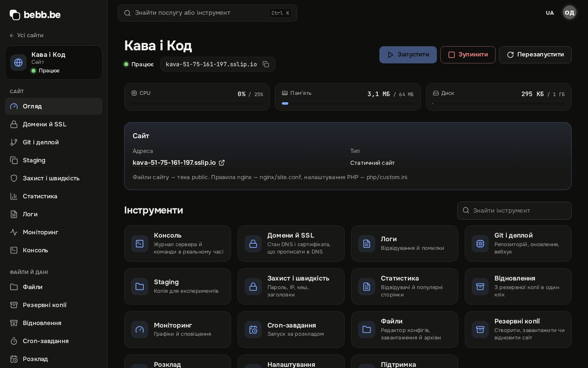Focus the Знайти інструмент search field

[514, 211]
